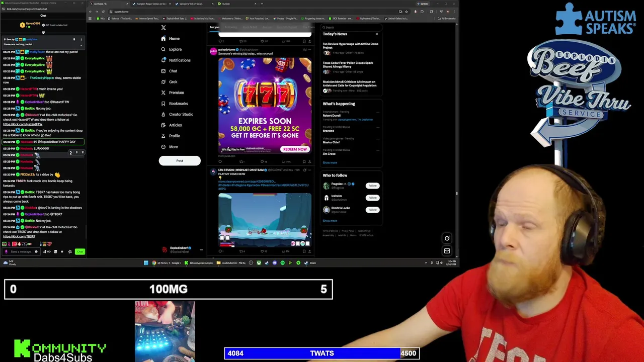
Task: Open more options for Jim Croce trend
Action: [x=377, y=150]
